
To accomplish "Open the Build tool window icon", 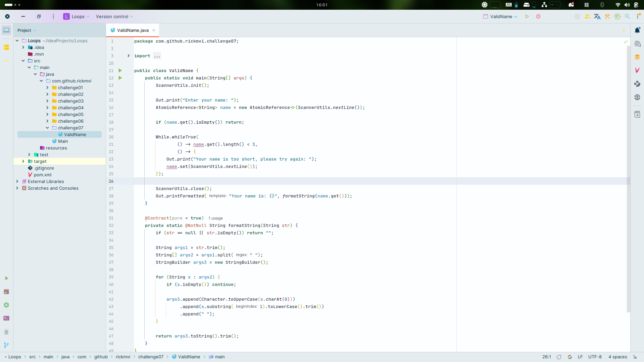I will click(x=6, y=292).
